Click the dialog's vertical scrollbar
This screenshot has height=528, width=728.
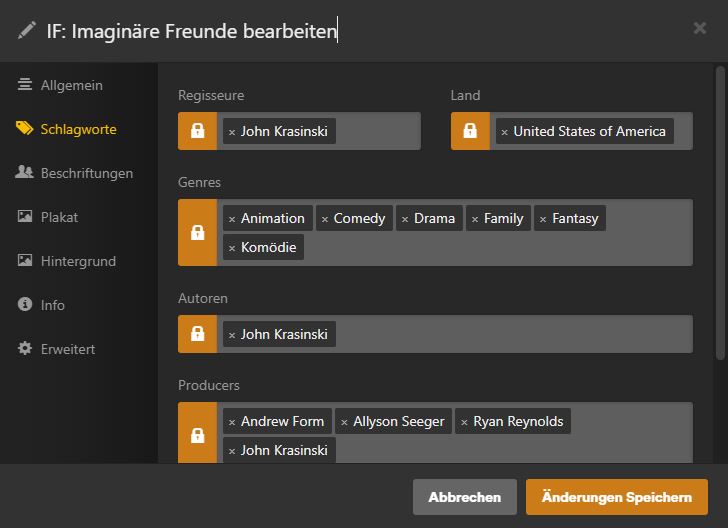(x=720, y=210)
